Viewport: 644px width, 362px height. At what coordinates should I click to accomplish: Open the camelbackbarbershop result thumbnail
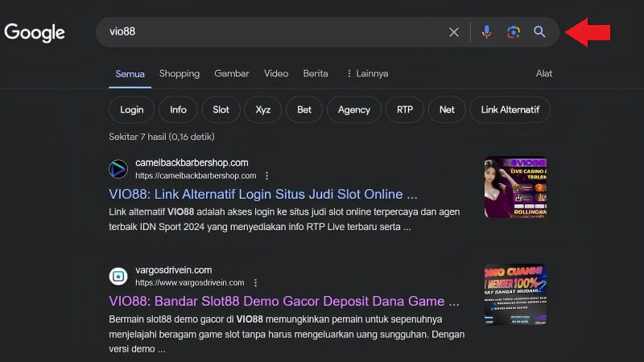point(515,187)
